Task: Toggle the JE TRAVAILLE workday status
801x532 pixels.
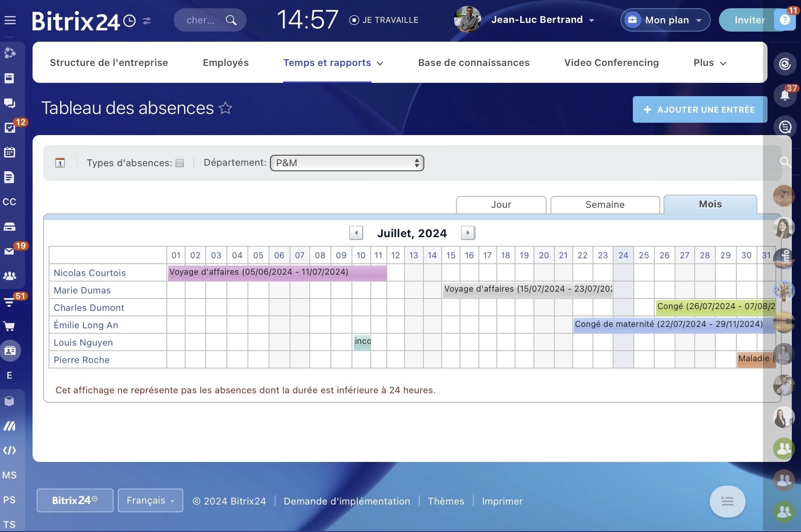Action: coord(384,20)
